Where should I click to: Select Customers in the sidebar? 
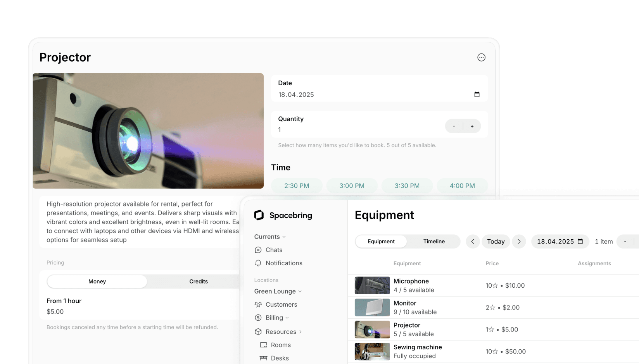pos(281,304)
